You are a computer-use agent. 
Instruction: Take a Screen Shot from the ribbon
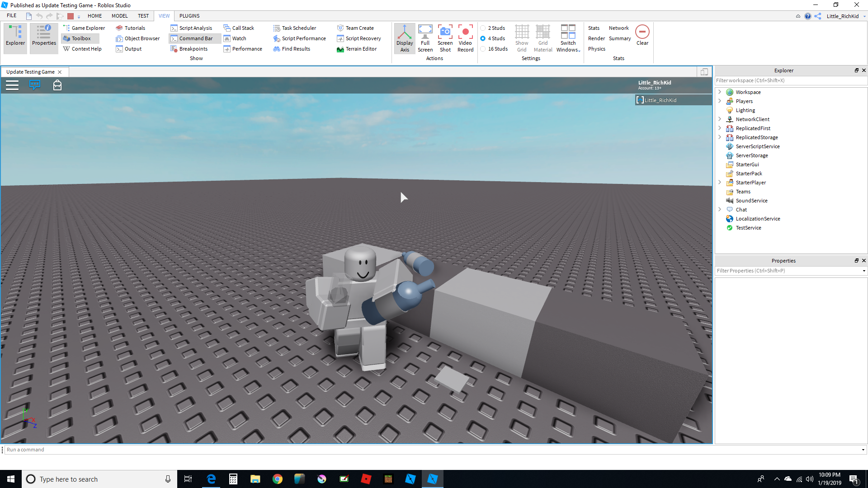pos(445,33)
